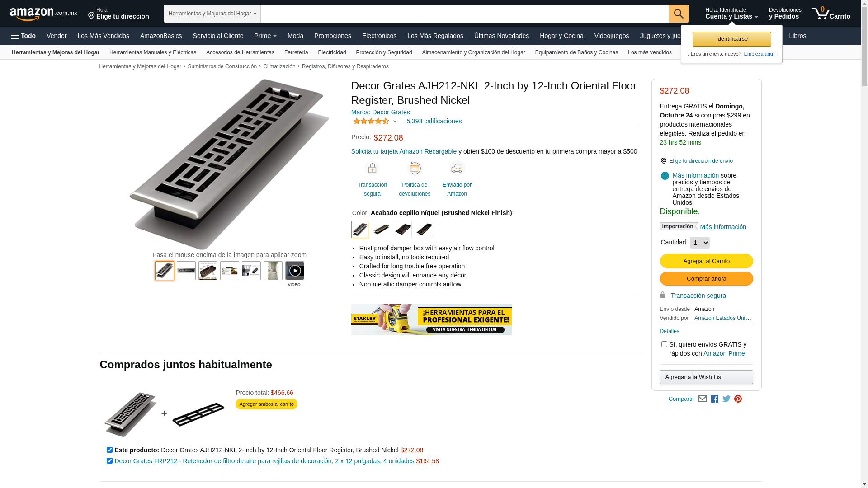The image size is (868, 488).
Task: Open the Cantidad quantity dropdown
Action: coord(699,243)
